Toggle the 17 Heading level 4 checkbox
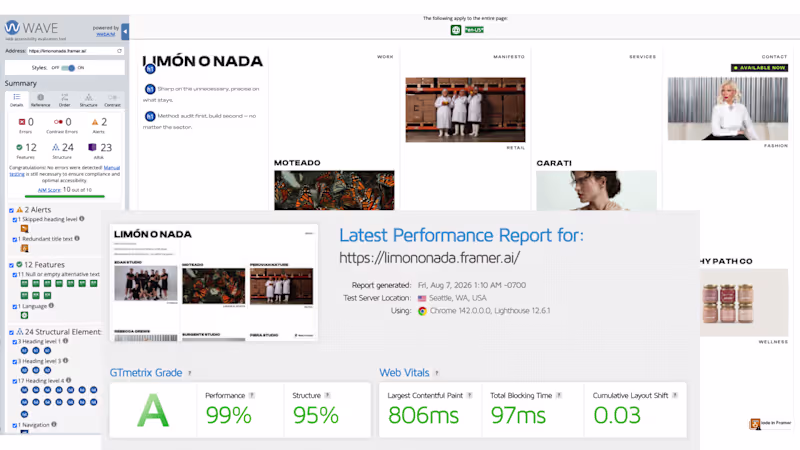 click(x=15, y=381)
